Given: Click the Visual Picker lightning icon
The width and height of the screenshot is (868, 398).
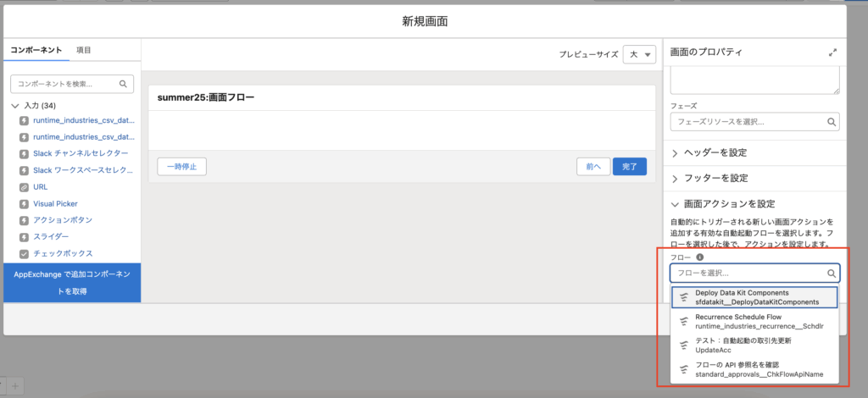Looking at the screenshot, I should tap(23, 203).
